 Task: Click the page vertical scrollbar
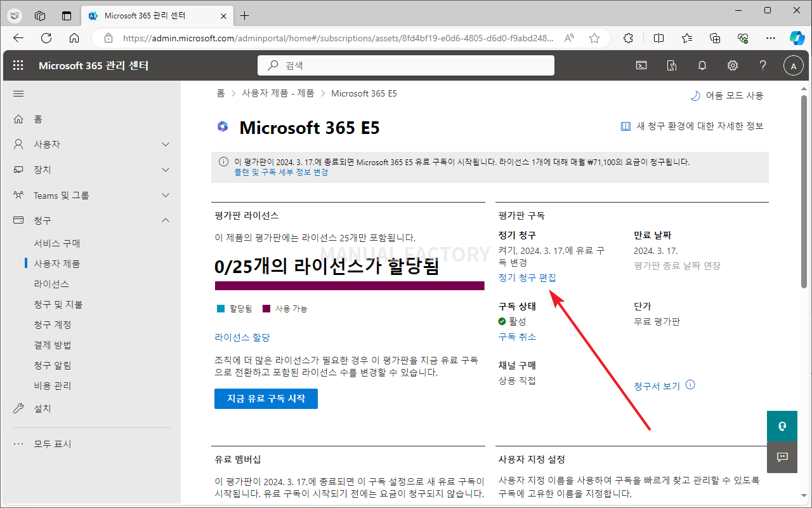coord(804,190)
